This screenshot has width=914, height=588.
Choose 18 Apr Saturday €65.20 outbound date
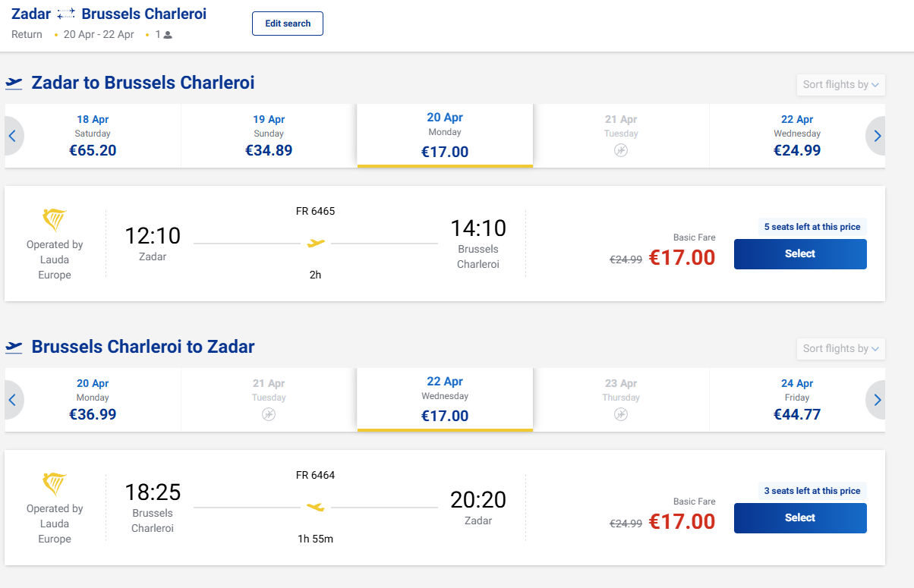pos(93,136)
